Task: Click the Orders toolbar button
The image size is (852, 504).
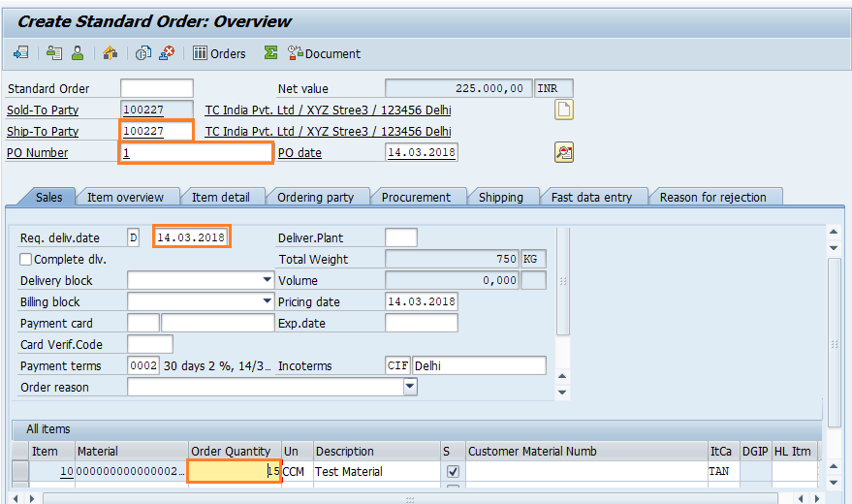Action: coord(219,53)
